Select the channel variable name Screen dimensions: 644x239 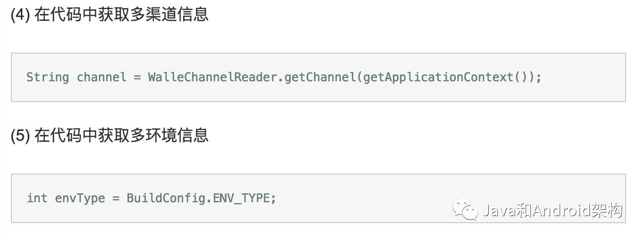(101, 77)
